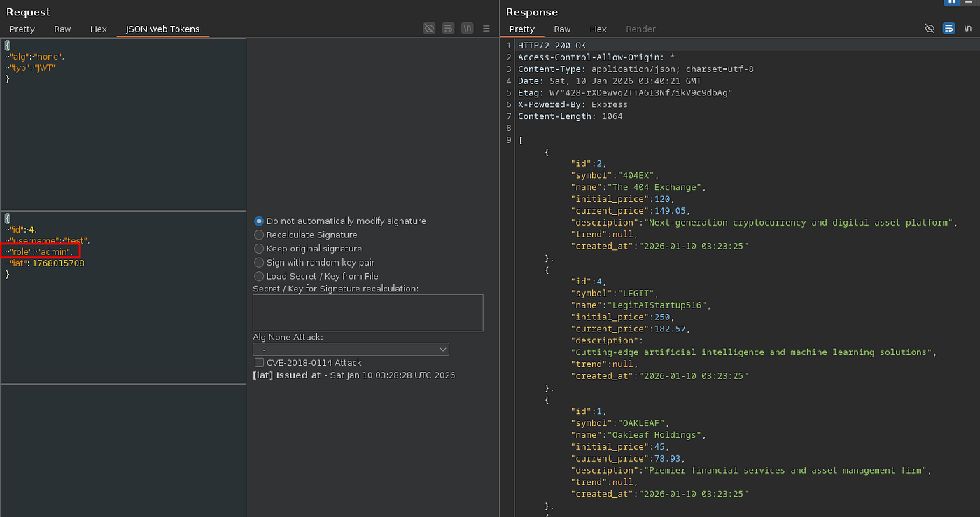Select Recalculate Signature option
The height and width of the screenshot is (517, 980).
click(306, 235)
